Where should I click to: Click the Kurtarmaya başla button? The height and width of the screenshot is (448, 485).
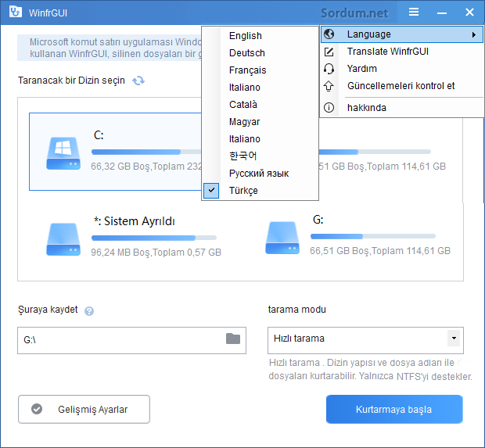pos(394,409)
